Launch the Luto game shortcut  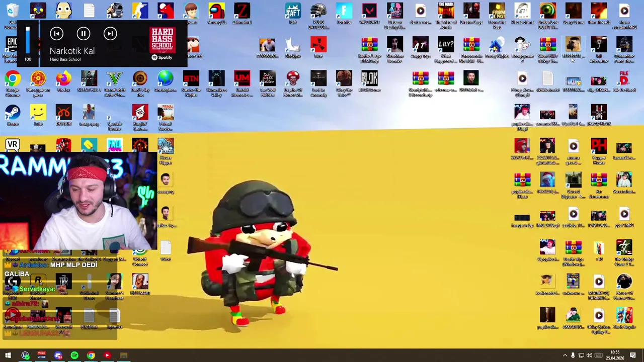(38, 115)
